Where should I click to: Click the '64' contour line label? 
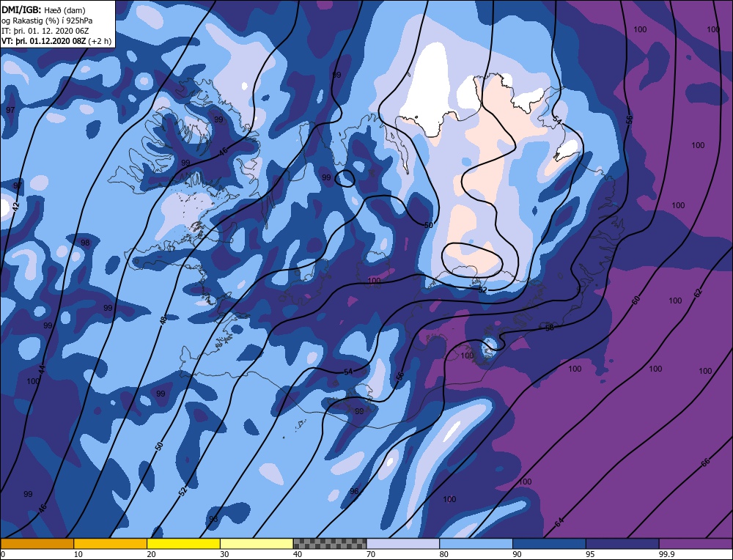click(x=559, y=522)
